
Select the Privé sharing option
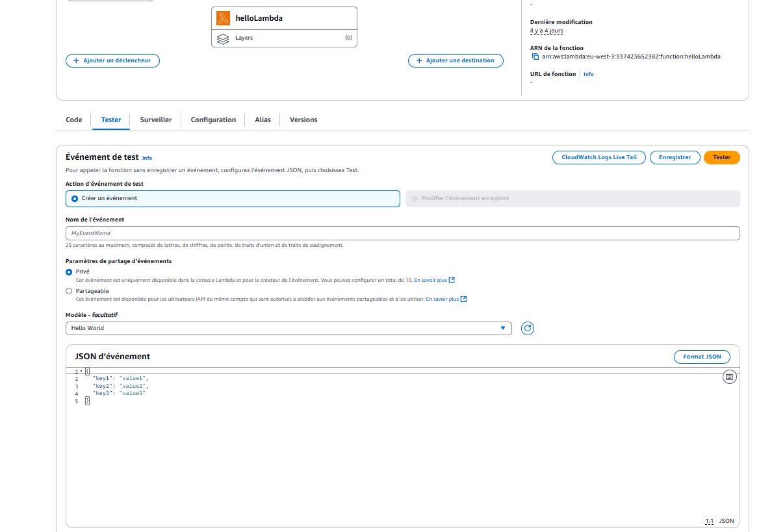pos(69,272)
